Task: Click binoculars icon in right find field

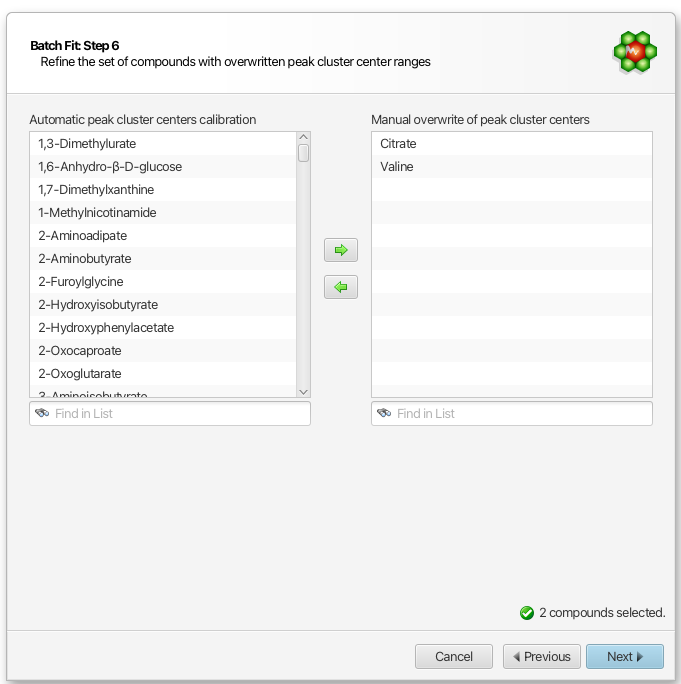Action: 384,413
